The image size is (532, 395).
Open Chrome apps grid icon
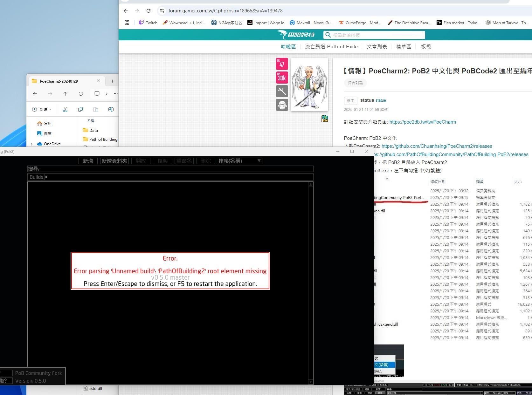point(127,23)
